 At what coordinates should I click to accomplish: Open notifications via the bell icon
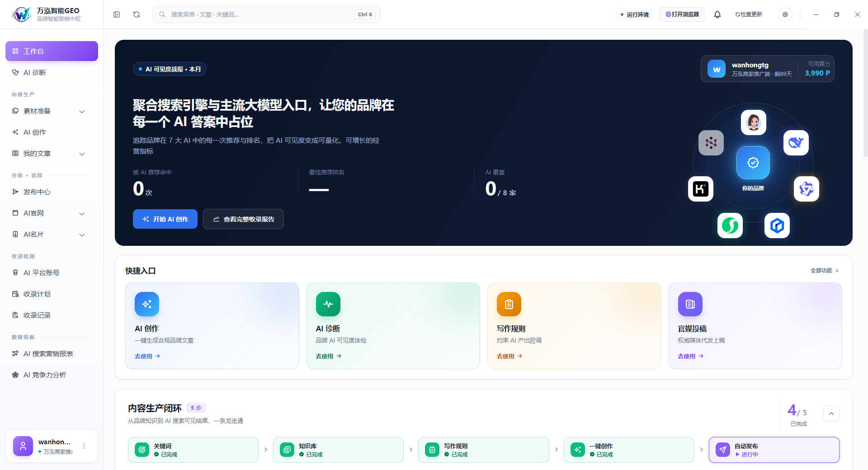tap(717, 14)
